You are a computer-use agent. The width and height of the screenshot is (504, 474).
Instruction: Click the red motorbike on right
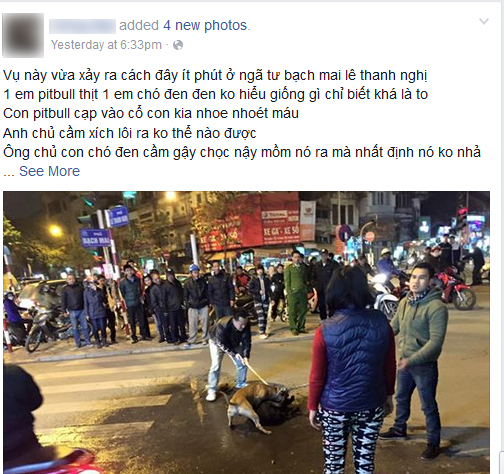pyautogui.click(x=455, y=290)
